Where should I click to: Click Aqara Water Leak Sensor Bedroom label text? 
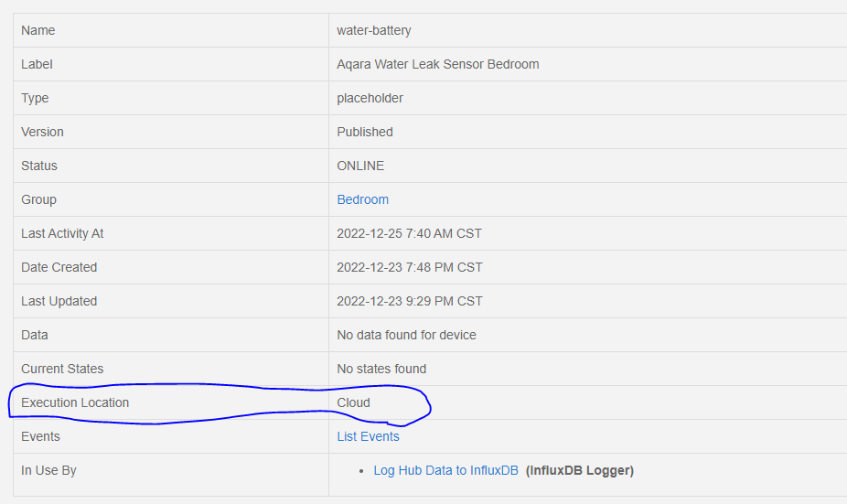[x=437, y=64]
